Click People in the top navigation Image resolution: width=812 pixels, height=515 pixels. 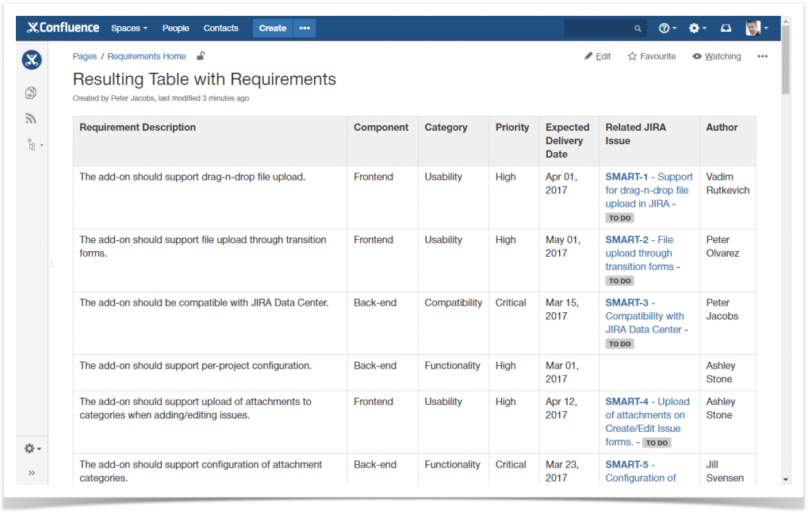click(x=175, y=28)
